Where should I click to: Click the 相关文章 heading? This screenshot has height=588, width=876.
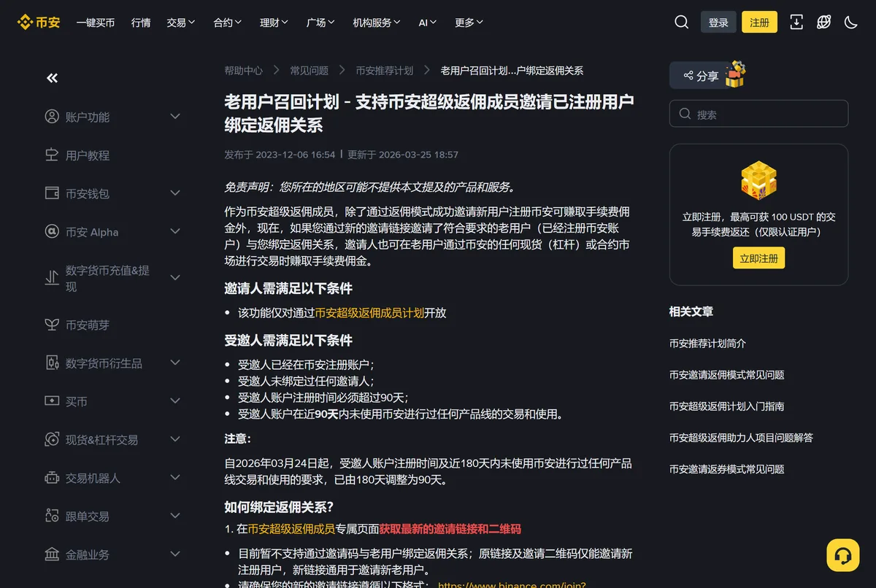pyautogui.click(x=691, y=312)
